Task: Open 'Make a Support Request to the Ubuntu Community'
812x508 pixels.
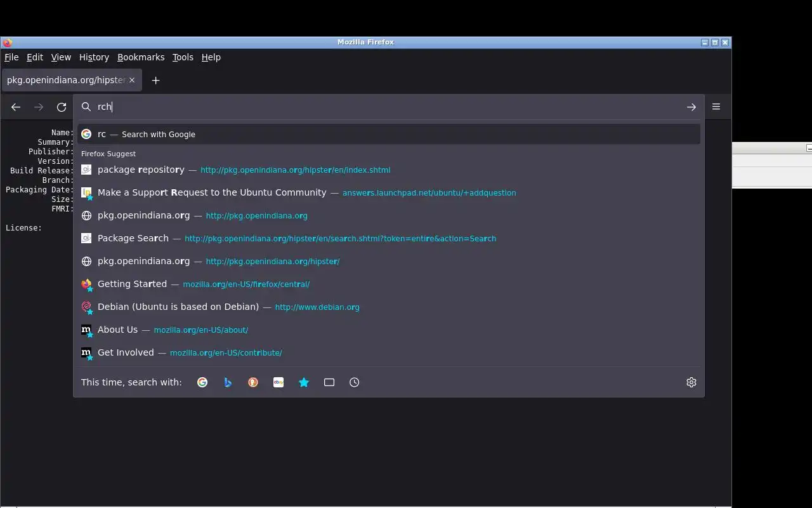Action: click(x=389, y=192)
